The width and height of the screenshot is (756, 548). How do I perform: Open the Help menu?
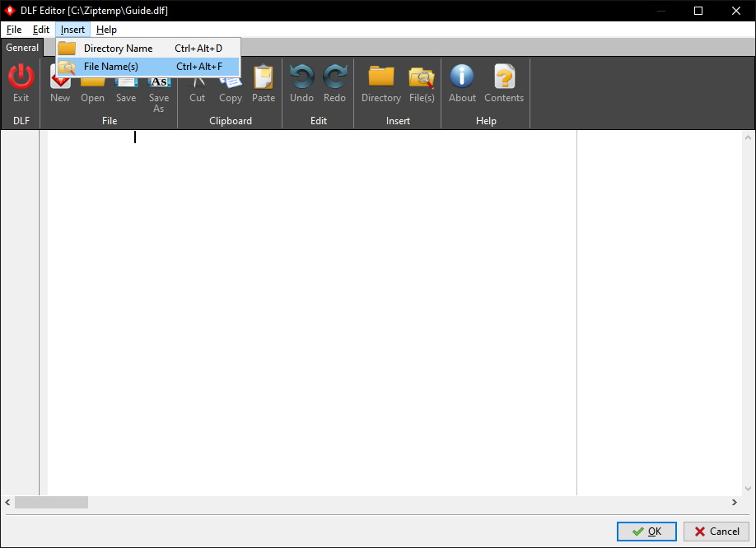(x=106, y=30)
